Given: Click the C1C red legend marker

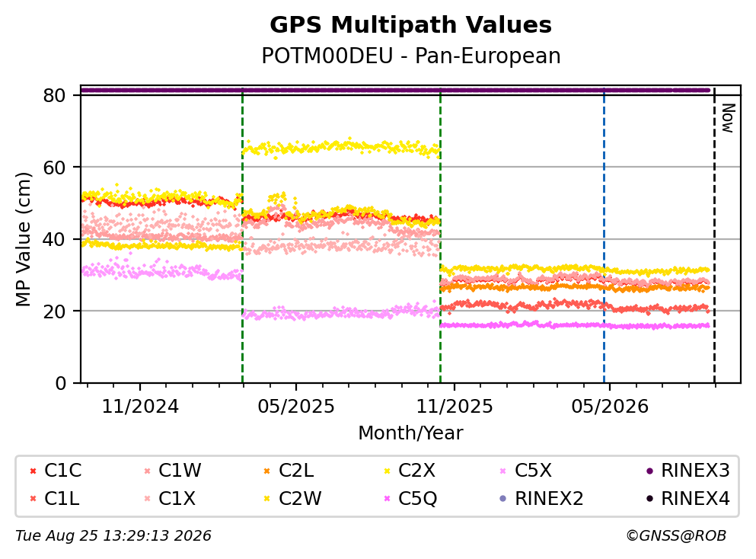Looking at the screenshot, I should [33, 471].
